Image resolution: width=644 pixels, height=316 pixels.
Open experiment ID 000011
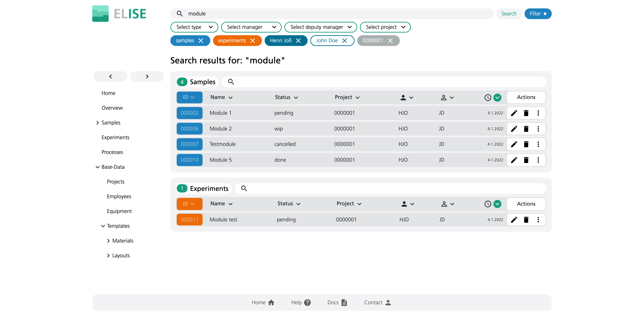190,220
